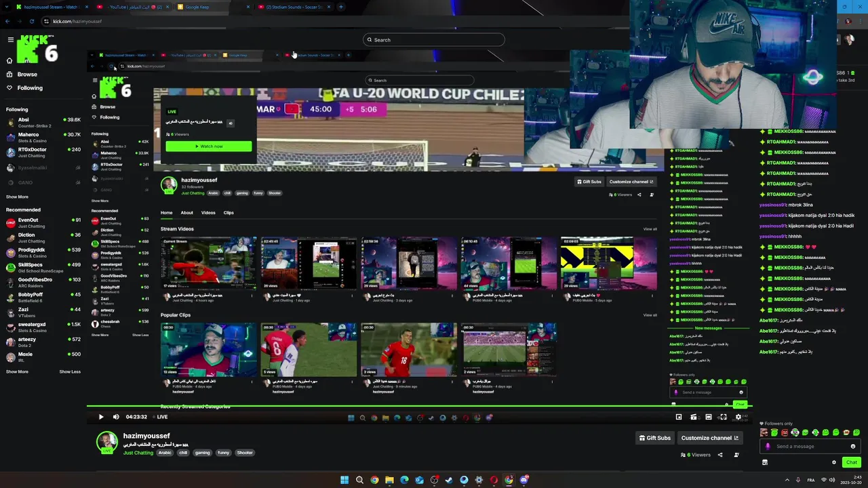Open RTGxDoctor channel in sidebar
This screenshot has height=488, width=868.
pyautogui.click(x=42, y=152)
